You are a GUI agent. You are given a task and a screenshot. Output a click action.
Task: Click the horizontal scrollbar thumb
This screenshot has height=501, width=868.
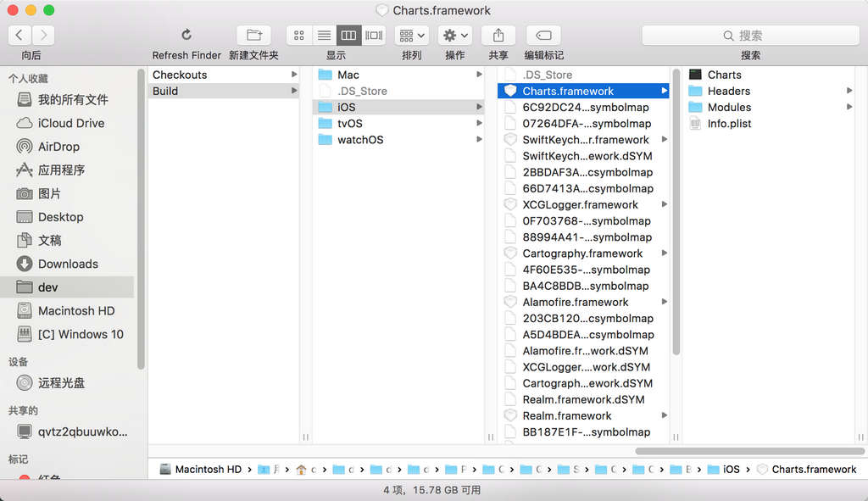tap(749, 451)
